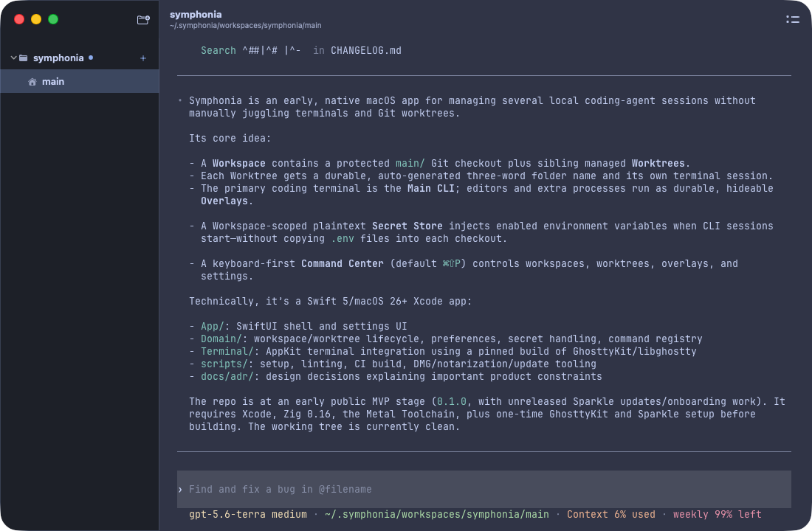Screen dimensions: 812x531
Task: Click the status line workspace path
Action: click(x=436, y=515)
